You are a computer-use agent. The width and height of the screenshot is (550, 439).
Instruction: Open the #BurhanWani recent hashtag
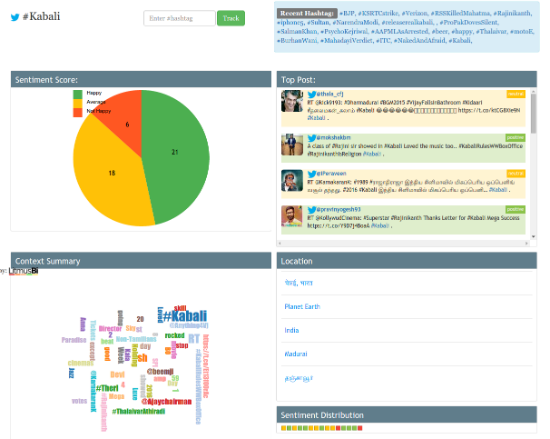(x=297, y=41)
